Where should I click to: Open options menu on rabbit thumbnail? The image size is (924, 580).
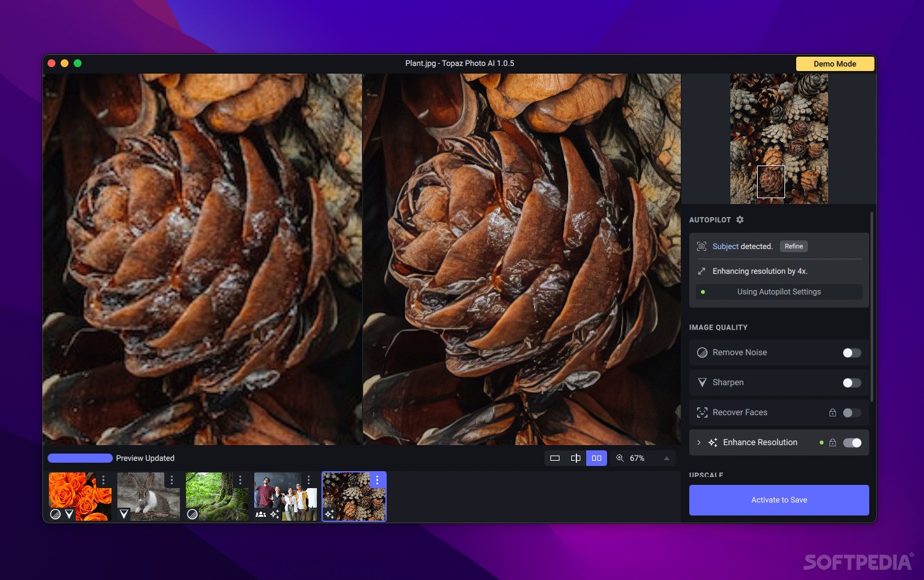click(171, 480)
